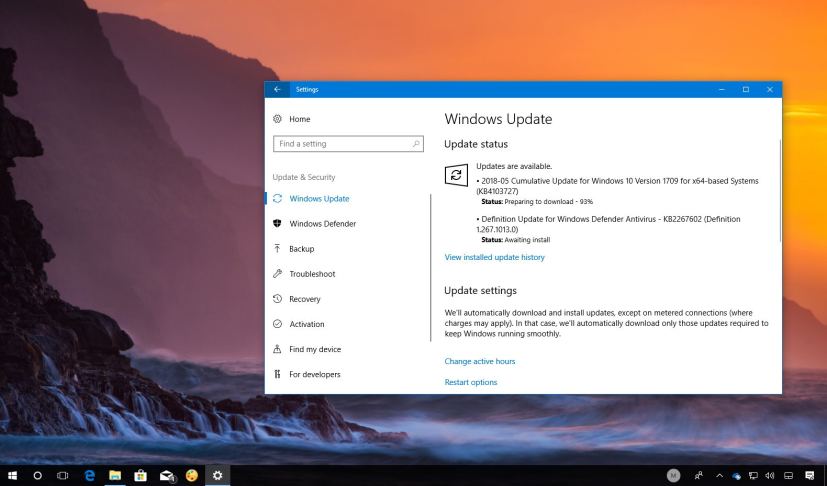This screenshot has width=827, height=486.
Task: Open touch keyboard tray icon
Action: click(x=788, y=475)
